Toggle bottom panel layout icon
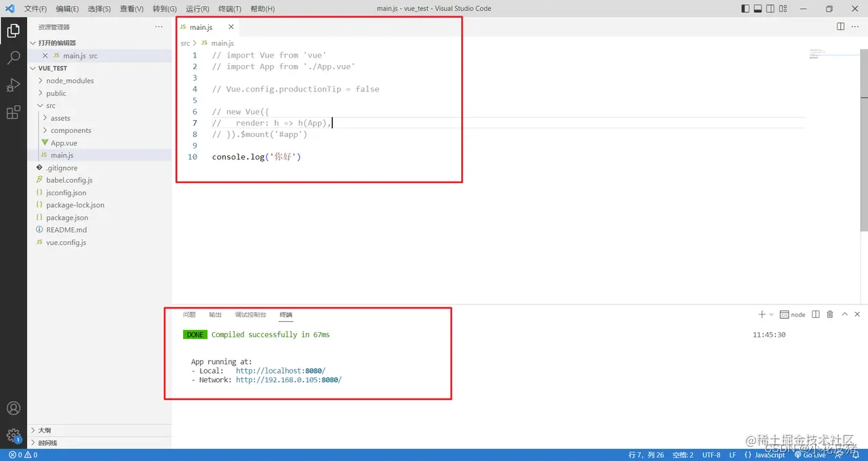The image size is (868, 461). coord(757,9)
